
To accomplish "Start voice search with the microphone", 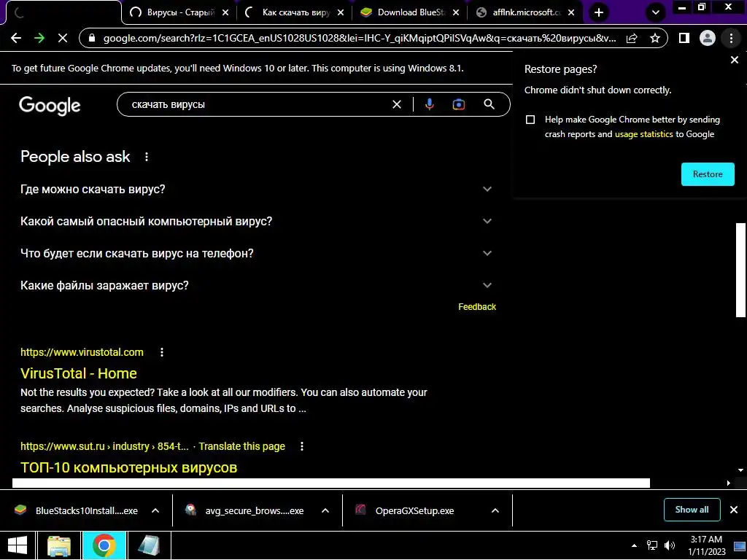I will [x=429, y=104].
